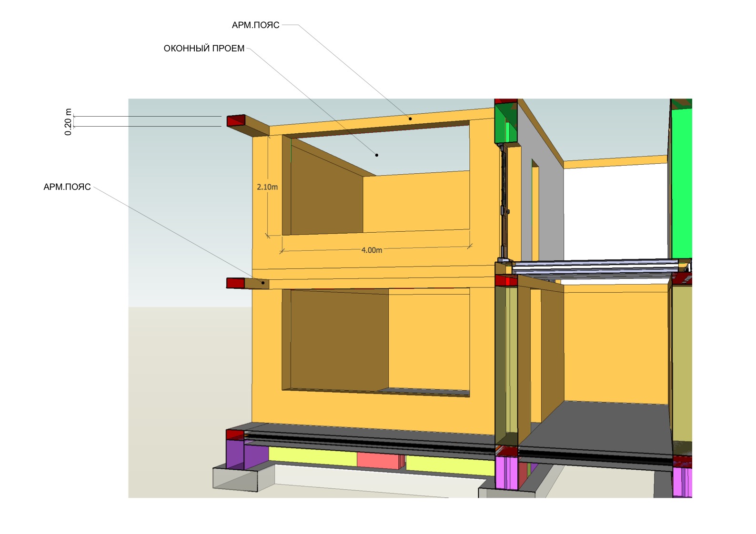Viewport: 756px width, 534px height.
Task: Click the left "АРМ.ПОЯС" label beside the model
Action: point(67,187)
